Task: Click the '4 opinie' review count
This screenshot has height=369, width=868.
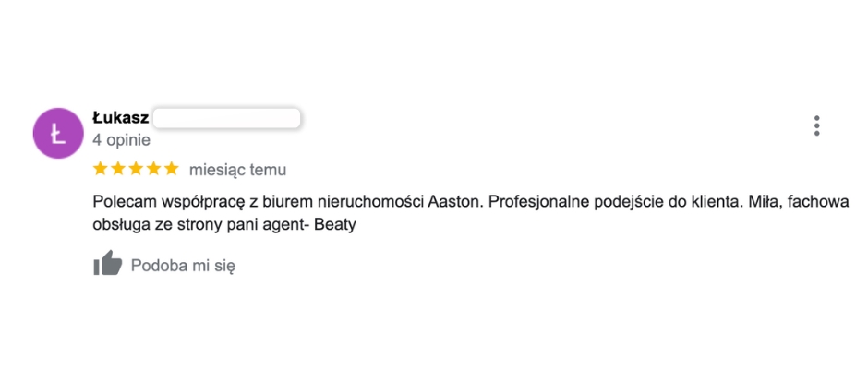Action: coord(121,140)
